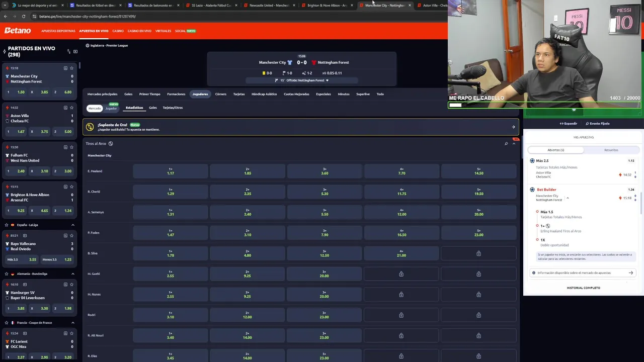The image size is (644, 362).
Task: Open the Suplente de Oro banner arrow
Action: pos(513,127)
